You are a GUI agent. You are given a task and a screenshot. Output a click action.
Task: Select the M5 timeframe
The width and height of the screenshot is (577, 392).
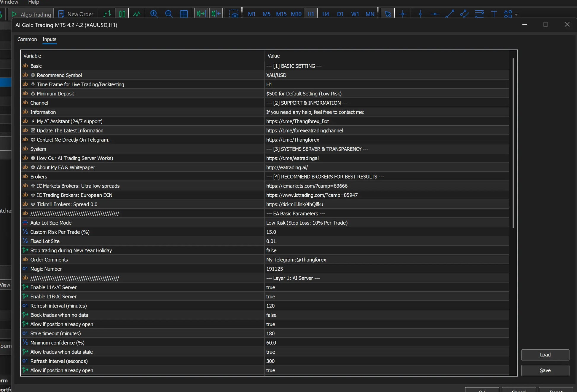(x=267, y=14)
